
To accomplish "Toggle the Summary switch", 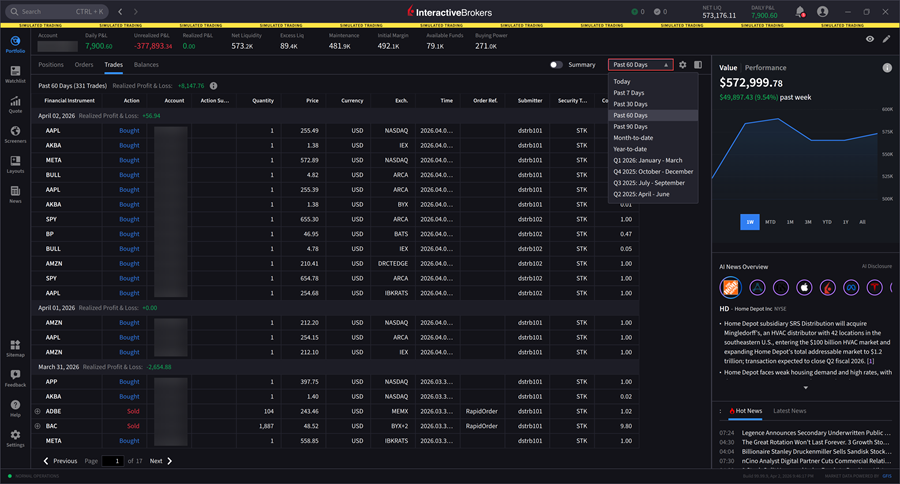I will [557, 65].
